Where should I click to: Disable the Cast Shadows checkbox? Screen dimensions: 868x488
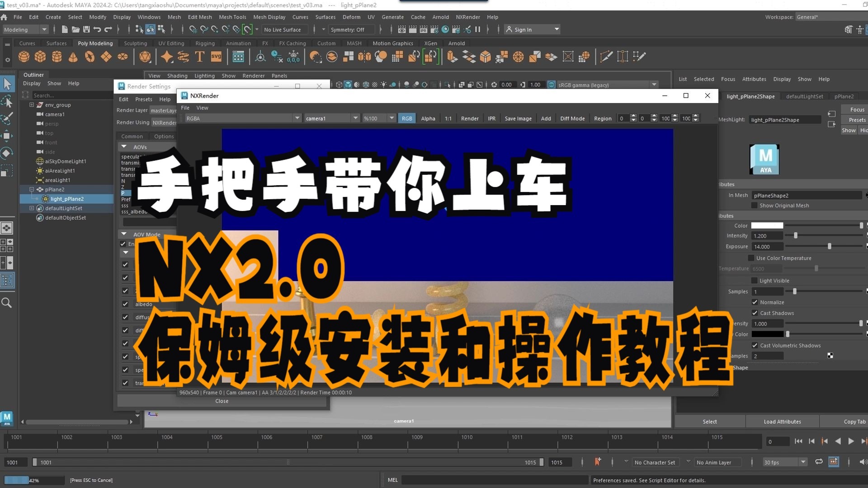click(x=755, y=313)
